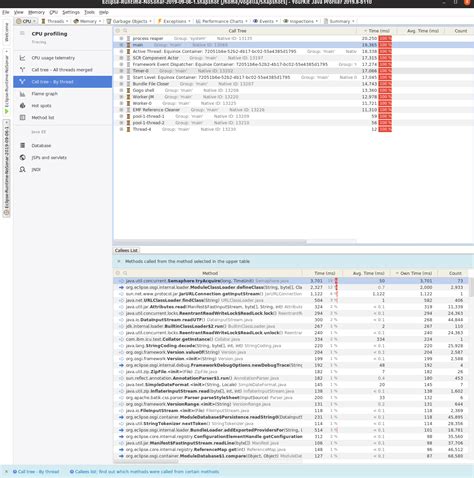Select Call tree – All threads merged
The width and height of the screenshot is (474, 478).
click(62, 70)
